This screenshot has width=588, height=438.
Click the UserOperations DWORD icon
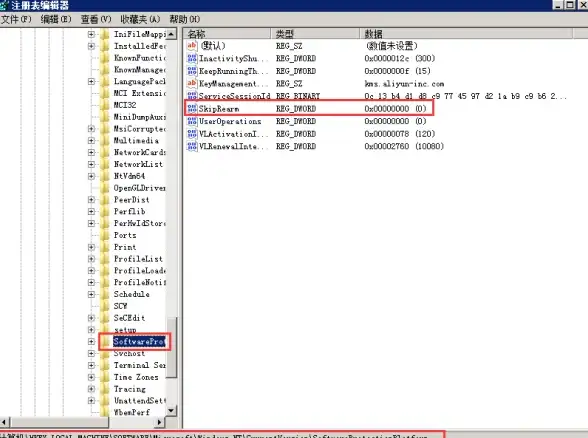(x=192, y=121)
